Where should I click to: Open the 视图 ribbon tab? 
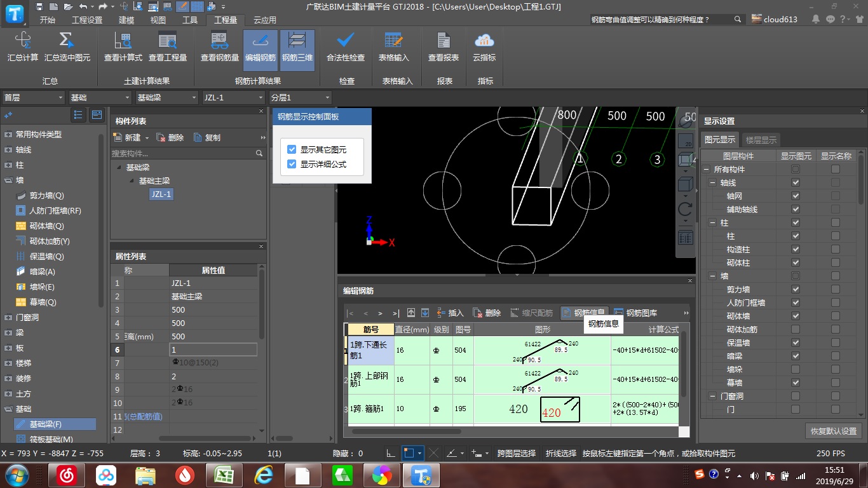(x=158, y=20)
